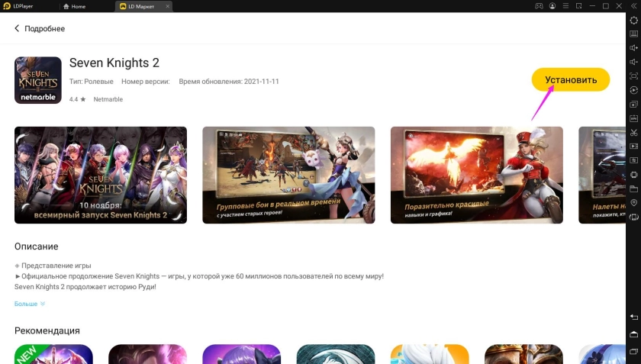Increase volume with the sidebar speaker-plus icon
This screenshot has width=641, height=364.
click(633, 47)
